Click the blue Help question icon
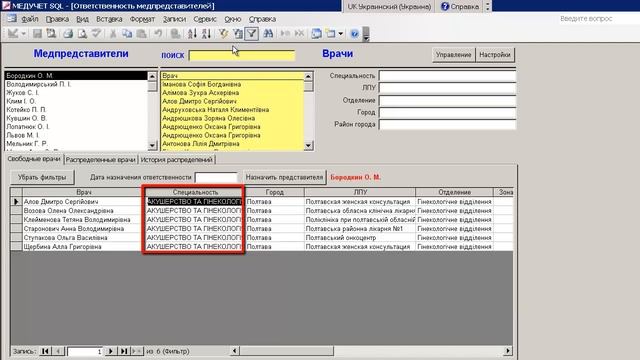The height and width of the screenshot is (360, 640). 355,33
